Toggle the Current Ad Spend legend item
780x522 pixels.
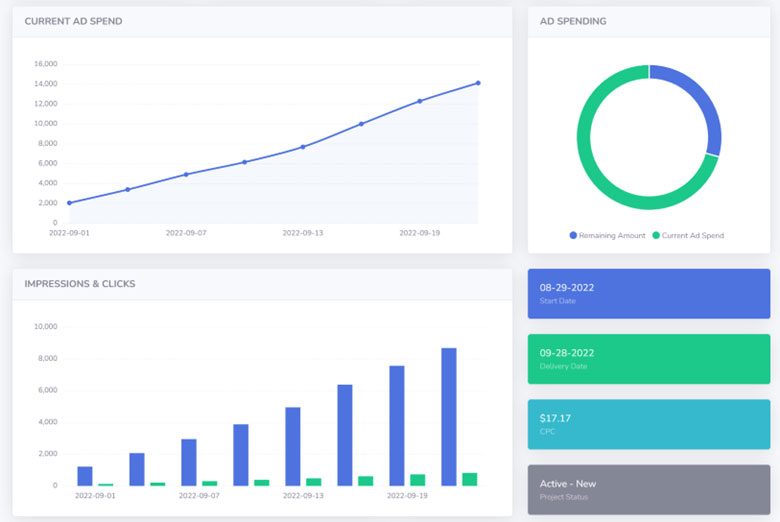(692, 235)
